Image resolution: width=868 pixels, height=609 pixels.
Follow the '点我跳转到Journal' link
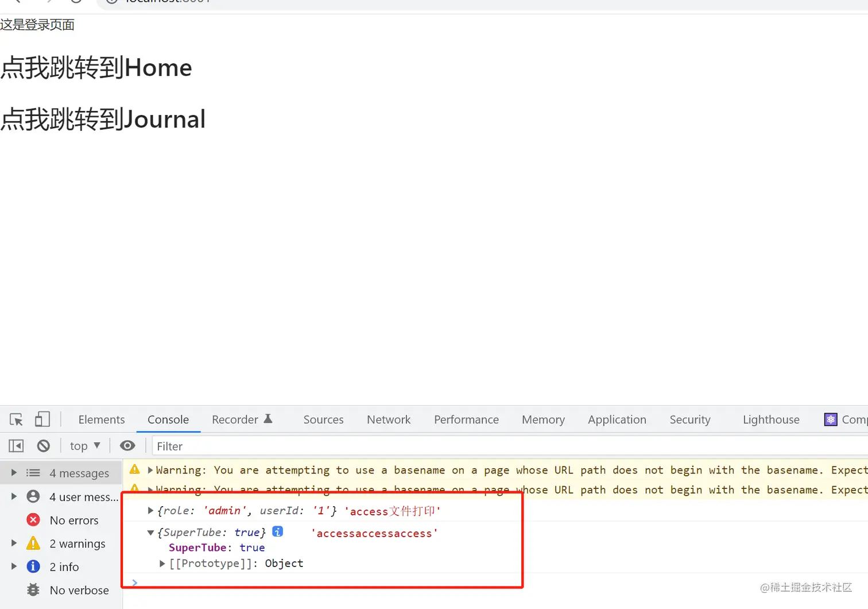point(103,120)
